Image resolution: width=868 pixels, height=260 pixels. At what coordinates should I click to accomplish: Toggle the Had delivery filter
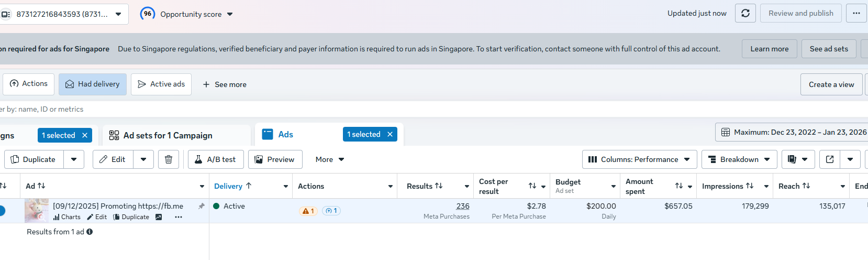pos(93,84)
